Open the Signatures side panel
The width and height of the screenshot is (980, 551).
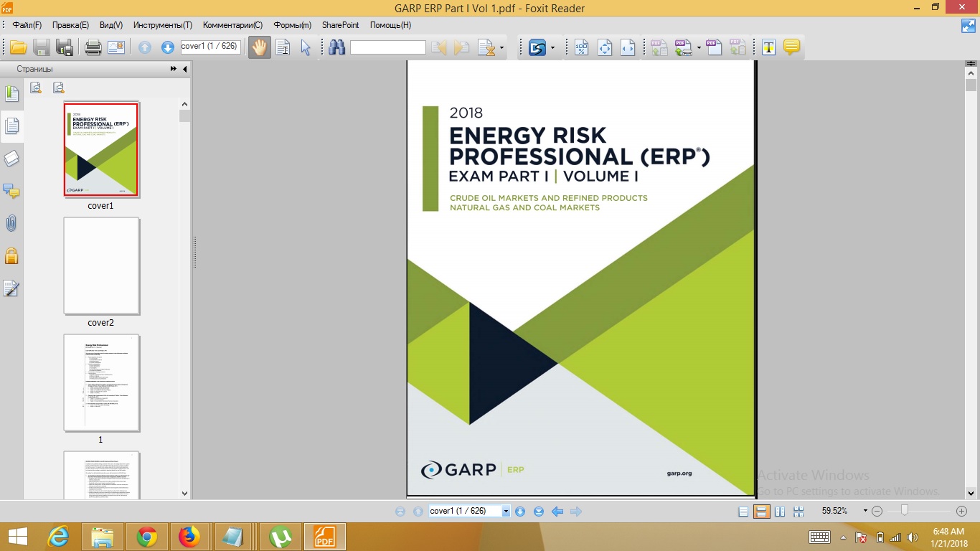point(11,288)
